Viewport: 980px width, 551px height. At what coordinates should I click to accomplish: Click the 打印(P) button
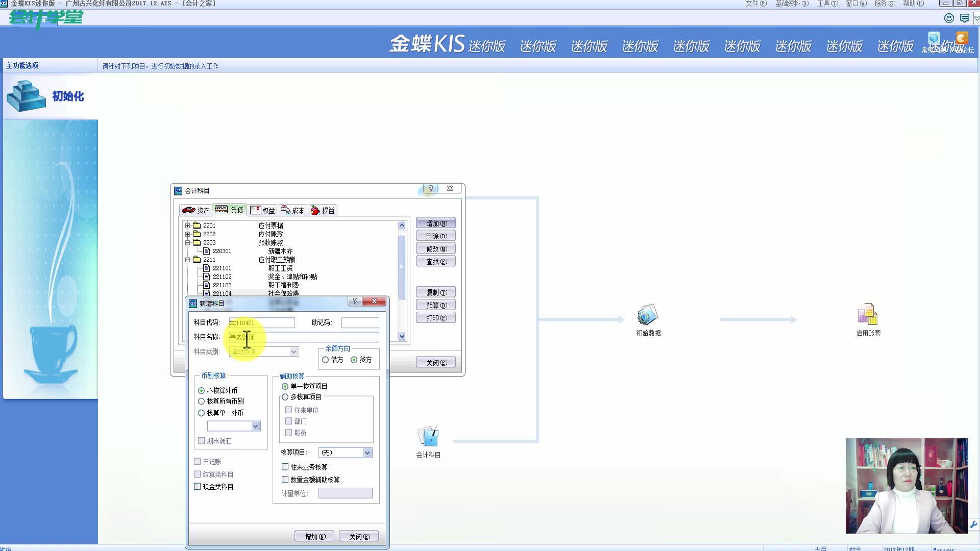(x=435, y=317)
